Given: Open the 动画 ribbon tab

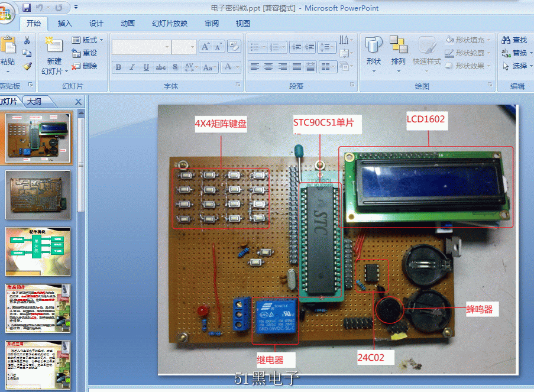Looking at the screenshot, I should (128, 24).
